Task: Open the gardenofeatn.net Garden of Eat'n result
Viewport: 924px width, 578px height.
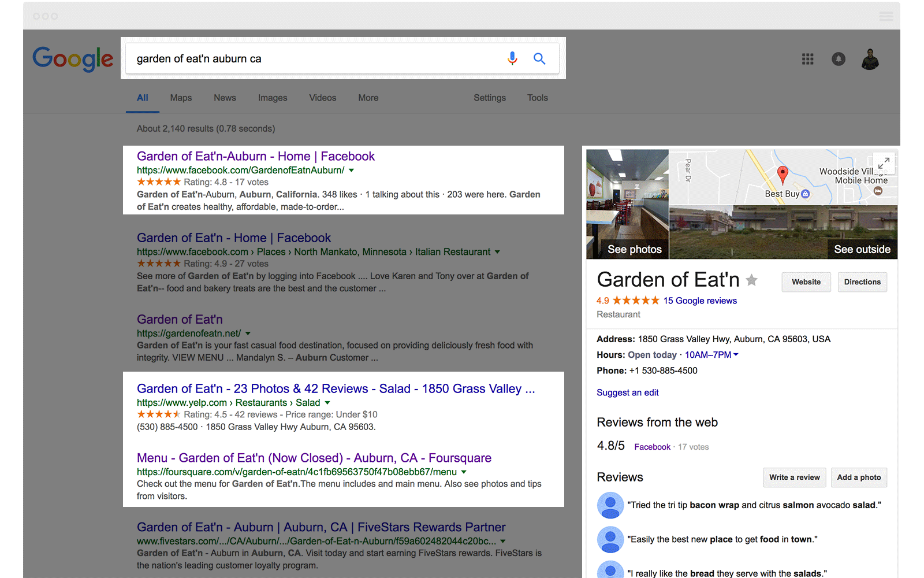Action: [x=180, y=319]
